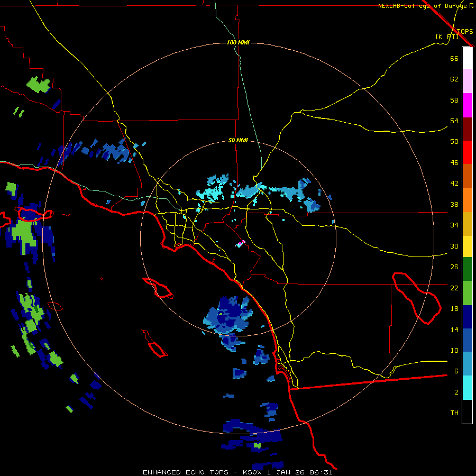Click the legend value '62'
Image resolution: width=476 pixels, height=476 pixels.
tap(454, 79)
